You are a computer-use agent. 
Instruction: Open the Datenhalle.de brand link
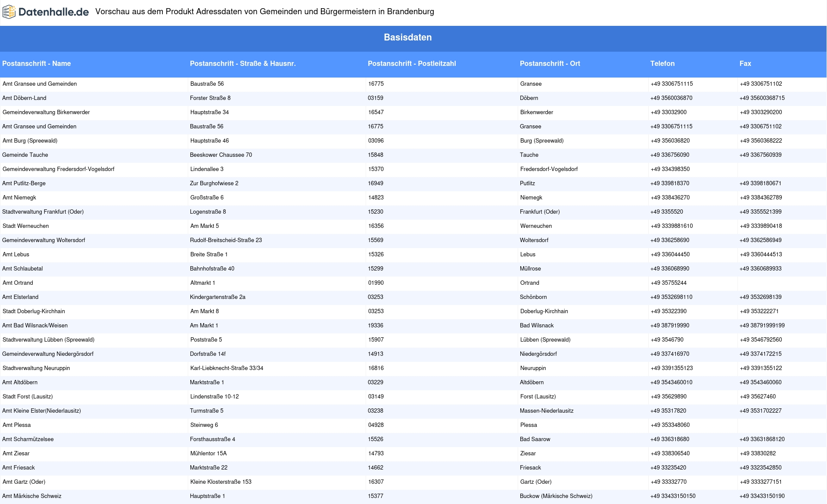(x=45, y=12)
